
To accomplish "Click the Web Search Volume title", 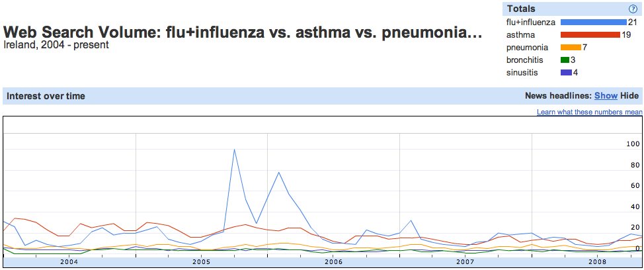I will pyautogui.click(x=242, y=32).
